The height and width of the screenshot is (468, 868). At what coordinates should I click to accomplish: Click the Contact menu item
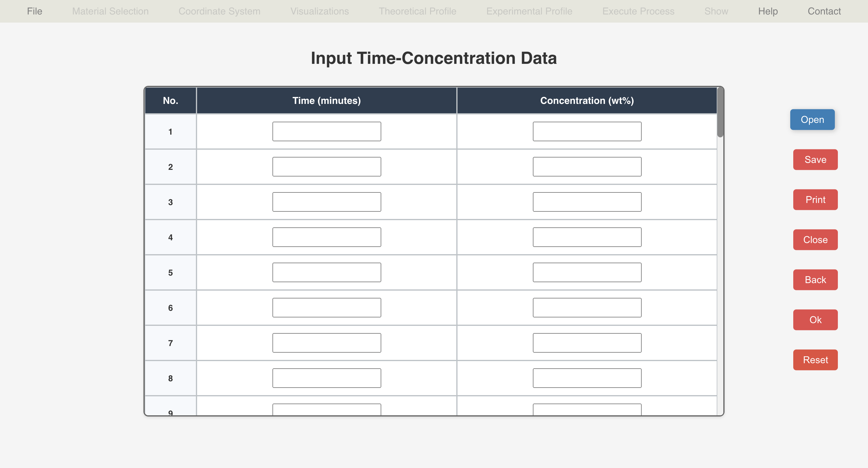click(x=824, y=11)
